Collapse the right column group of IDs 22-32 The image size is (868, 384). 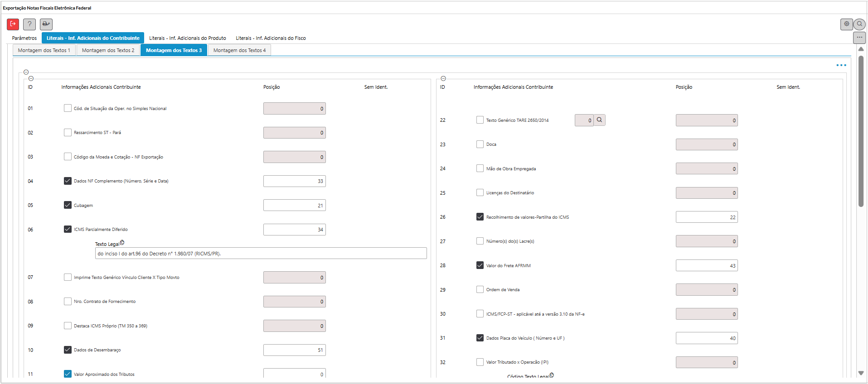point(443,78)
